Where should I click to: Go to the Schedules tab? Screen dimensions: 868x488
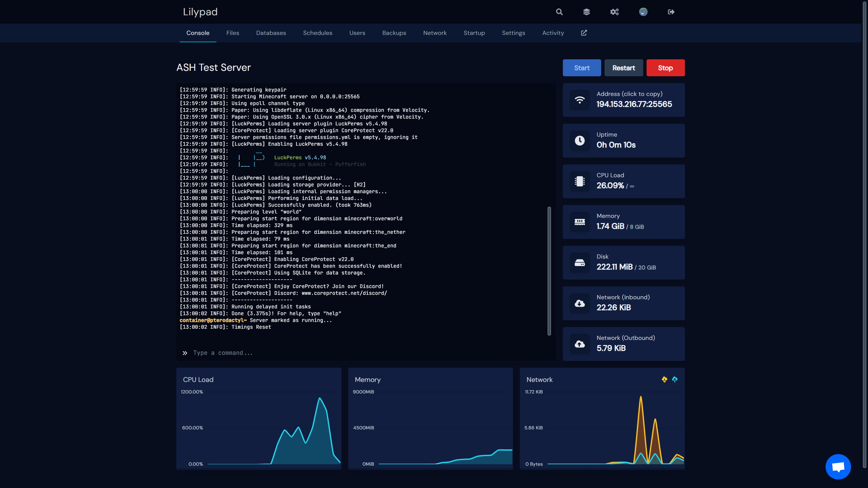(x=318, y=33)
